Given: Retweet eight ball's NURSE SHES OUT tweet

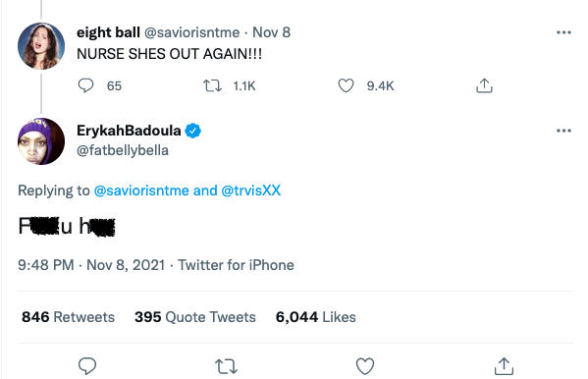Looking at the screenshot, I should click(x=212, y=86).
